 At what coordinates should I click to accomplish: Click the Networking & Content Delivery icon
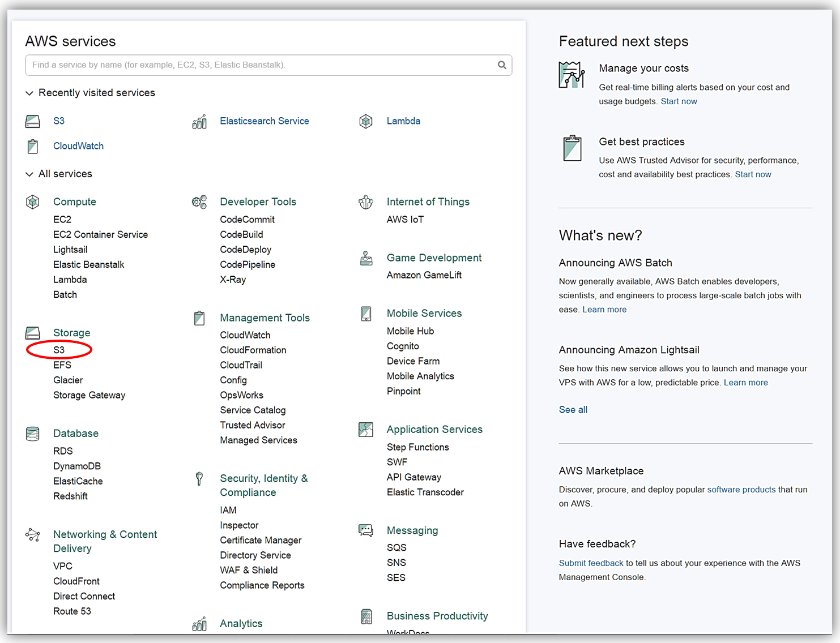33,535
